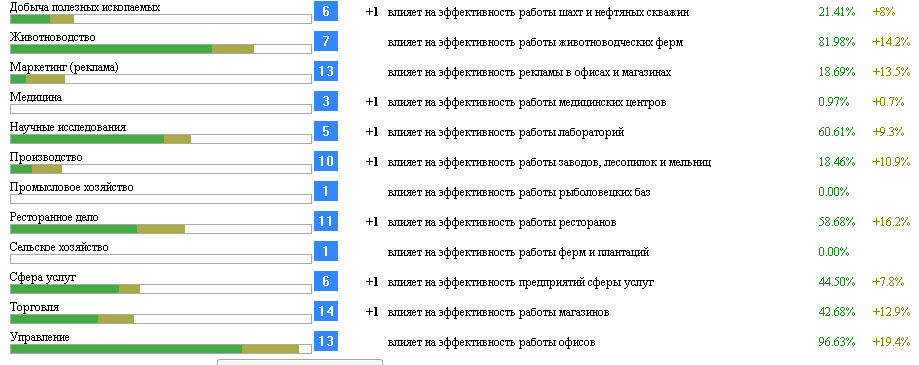Click level badge 7 of Животноводство
Image resolution: width=919 pixels, height=365 pixels.
point(326,41)
